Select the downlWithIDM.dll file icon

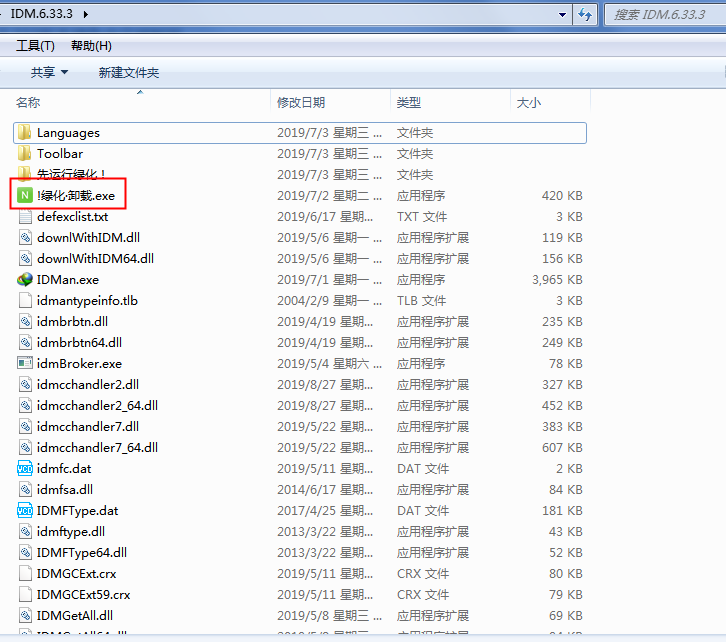coord(25,237)
